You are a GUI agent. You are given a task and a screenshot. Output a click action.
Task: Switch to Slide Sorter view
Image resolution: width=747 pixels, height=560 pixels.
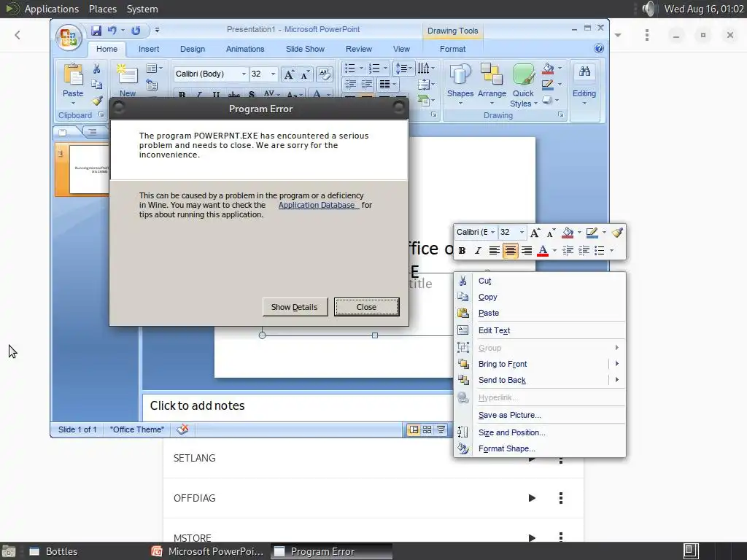(x=427, y=429)
